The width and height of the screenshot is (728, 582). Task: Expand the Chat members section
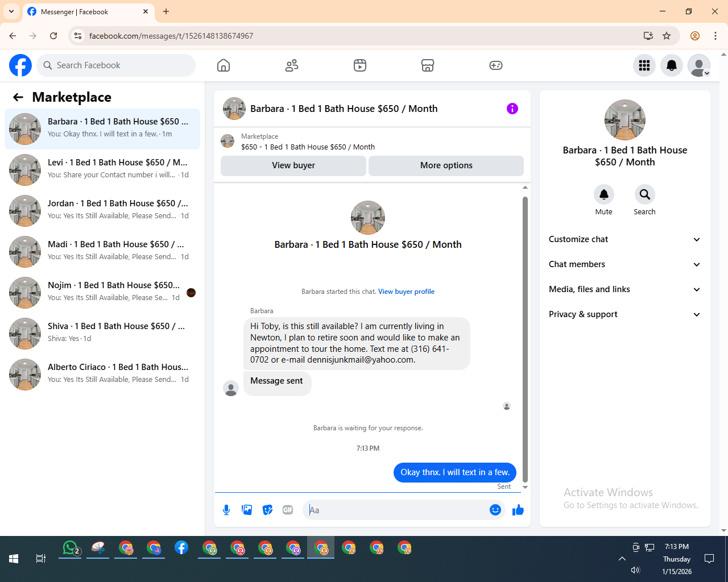pos(624,264)
